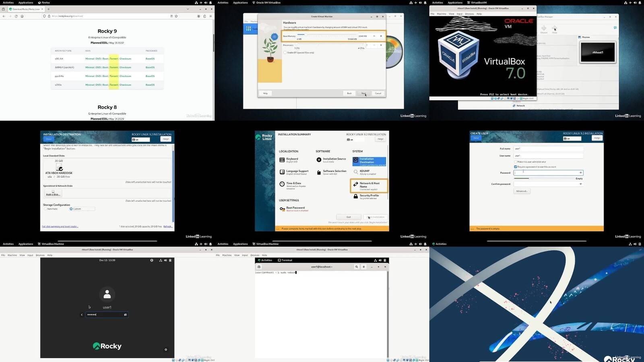
Task: Reveal the Confirm password field in Create User
Action: (x=580, y=184)
